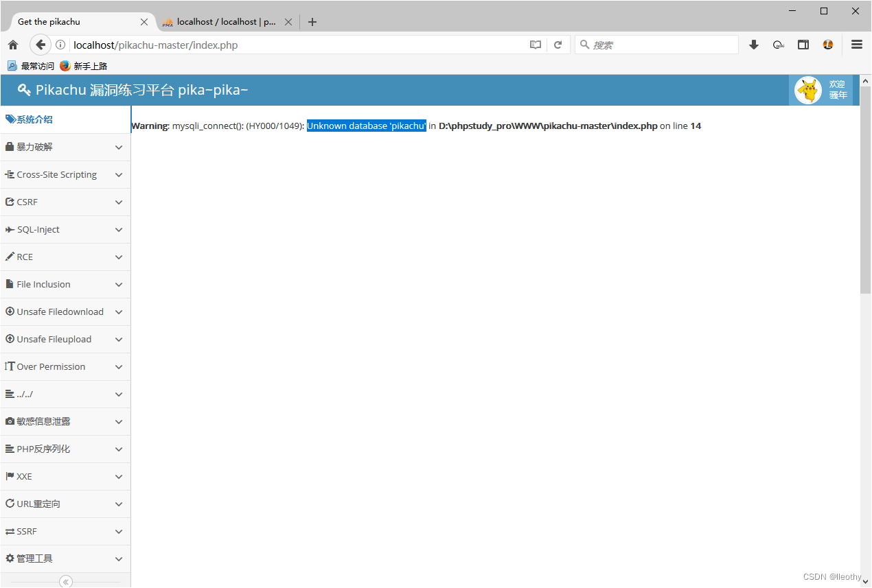Open the sidebar panel toolbar icon

click(x=803, y=45)
